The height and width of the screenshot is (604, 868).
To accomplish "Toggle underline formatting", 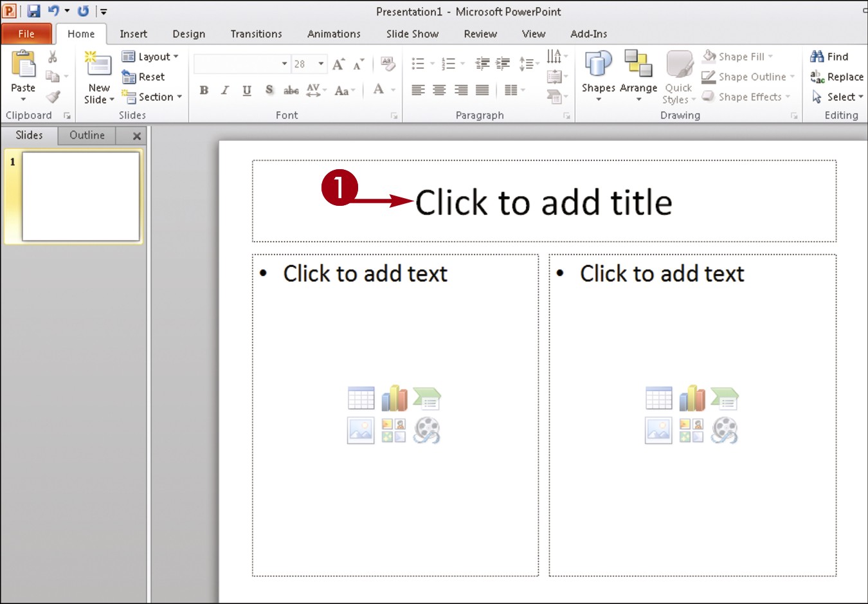I will point(247,90).
